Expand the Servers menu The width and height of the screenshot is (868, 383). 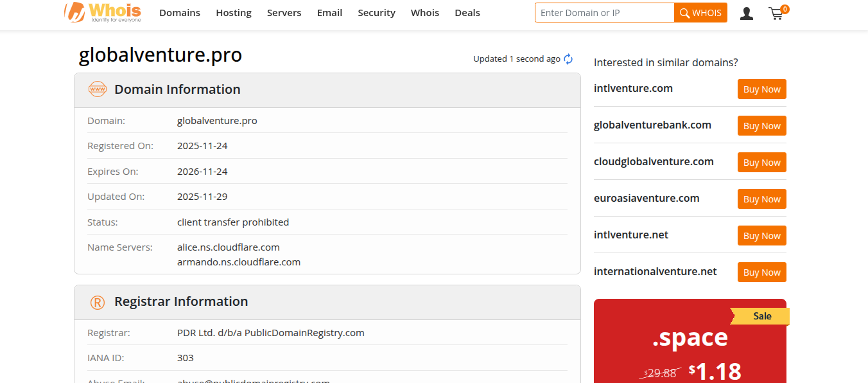[284, 13]
